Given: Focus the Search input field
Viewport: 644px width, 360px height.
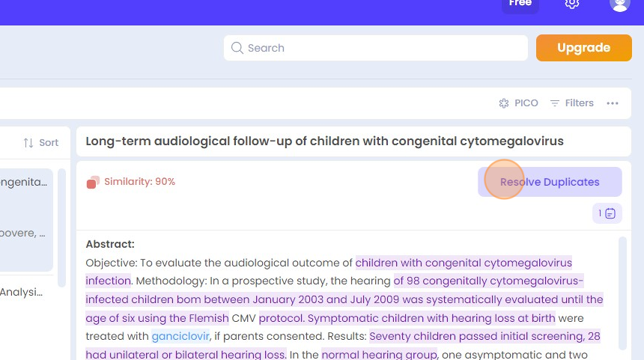Looking at the screenshot, I should pyautogui.click(x=376, y=48).
